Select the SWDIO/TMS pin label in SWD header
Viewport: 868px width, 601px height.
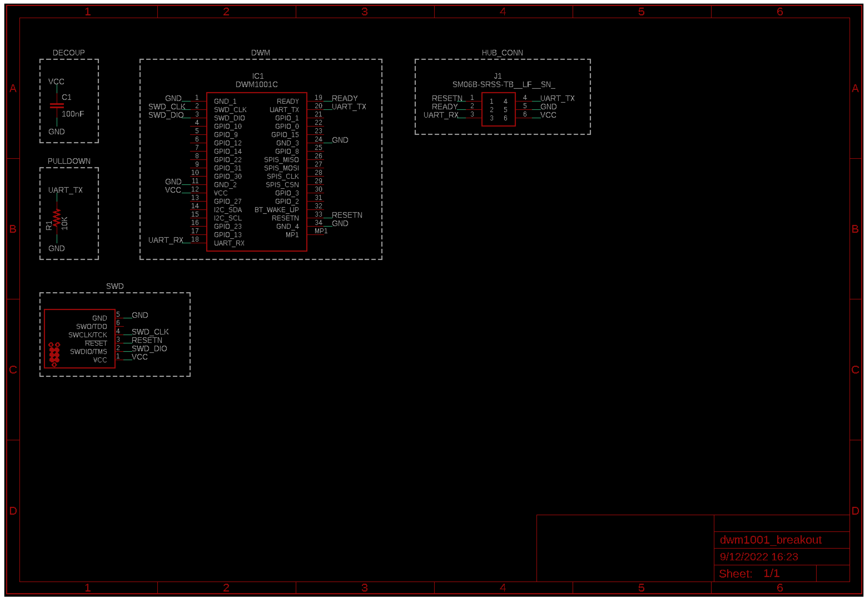89,352
